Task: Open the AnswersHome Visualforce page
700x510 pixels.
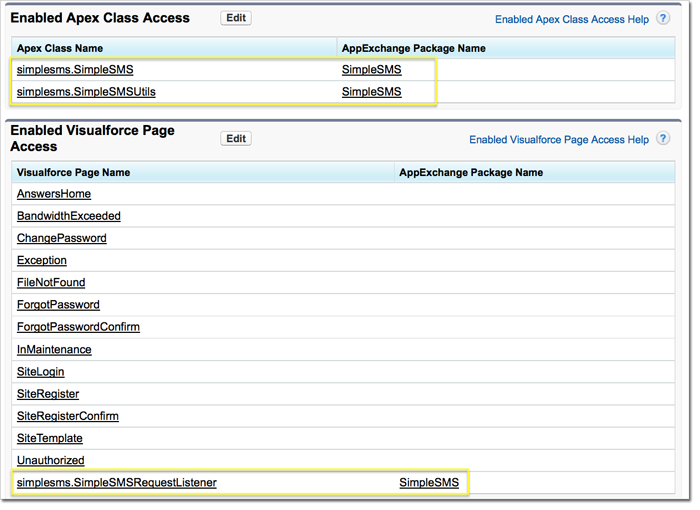Action: pyautogui.click(x=54, y=194)
